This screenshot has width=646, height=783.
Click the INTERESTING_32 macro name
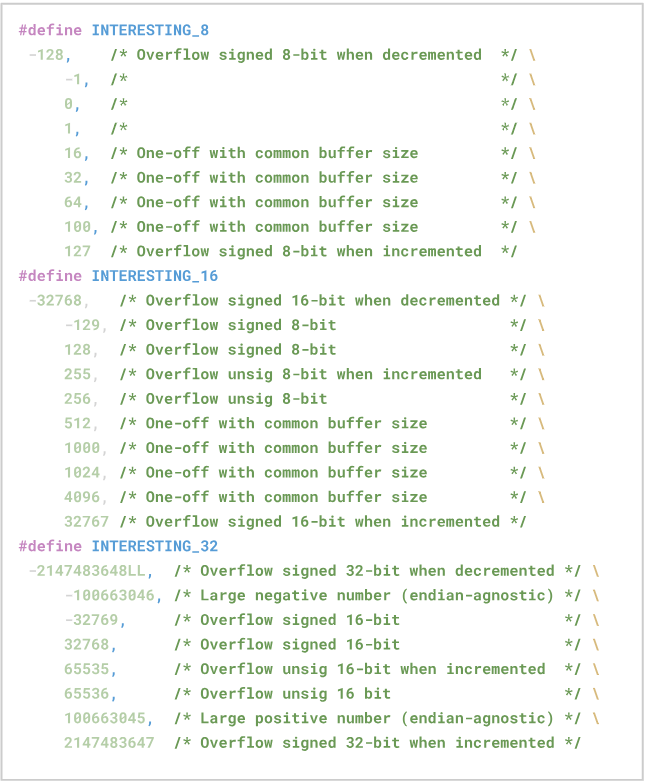pos(154,546)
